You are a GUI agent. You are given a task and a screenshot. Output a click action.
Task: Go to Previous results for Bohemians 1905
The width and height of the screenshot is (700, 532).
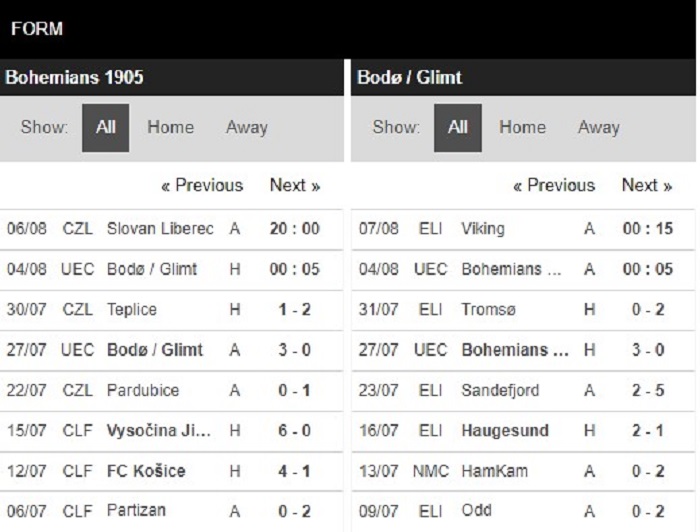(202, 185)
